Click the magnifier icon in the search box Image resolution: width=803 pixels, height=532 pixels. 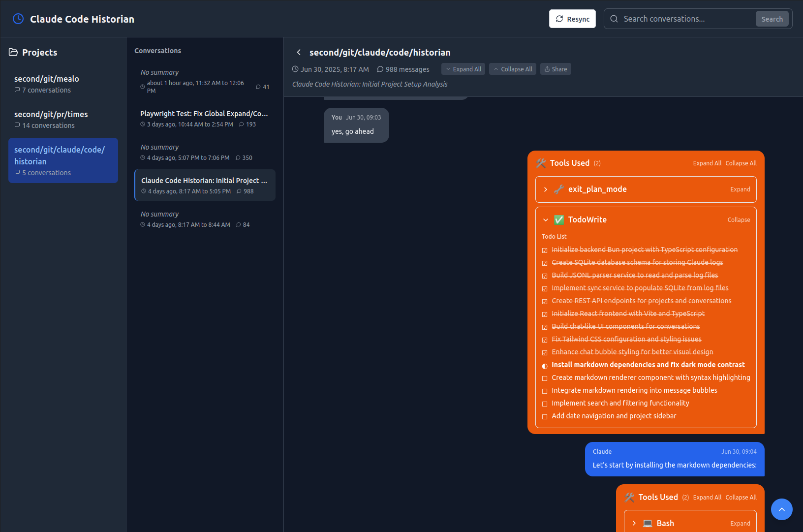pyautogui.click(x=614, y=19)
